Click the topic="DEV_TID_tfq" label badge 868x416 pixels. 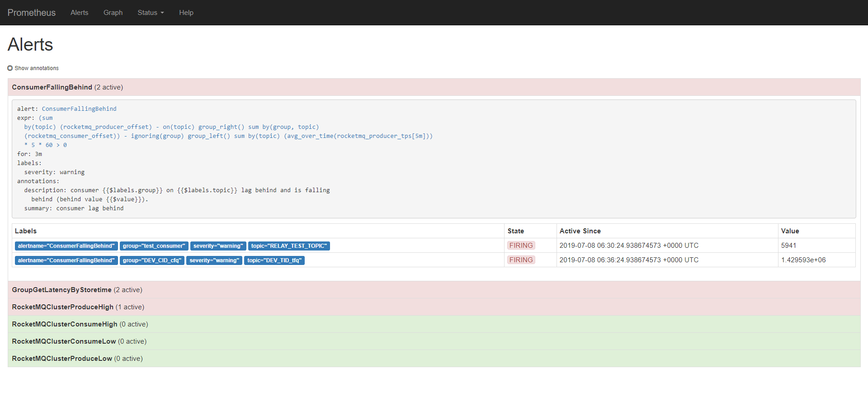[274, 260]
